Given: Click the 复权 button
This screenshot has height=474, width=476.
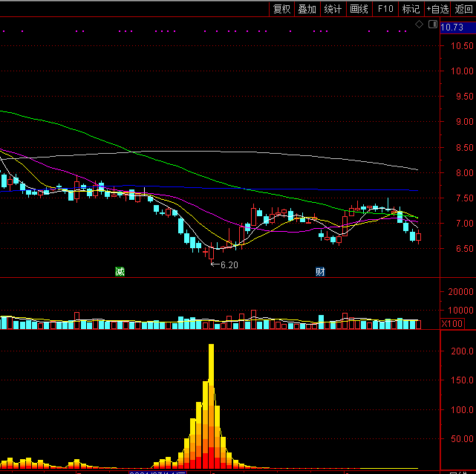Looking at the screenshot, I should [x=281, y=9].
